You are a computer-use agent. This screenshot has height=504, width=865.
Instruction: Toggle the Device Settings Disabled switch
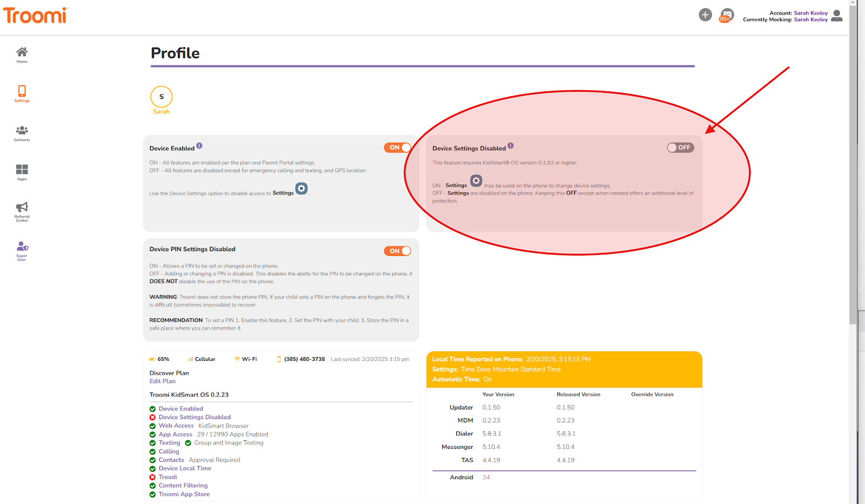click(x=681, y=147)
